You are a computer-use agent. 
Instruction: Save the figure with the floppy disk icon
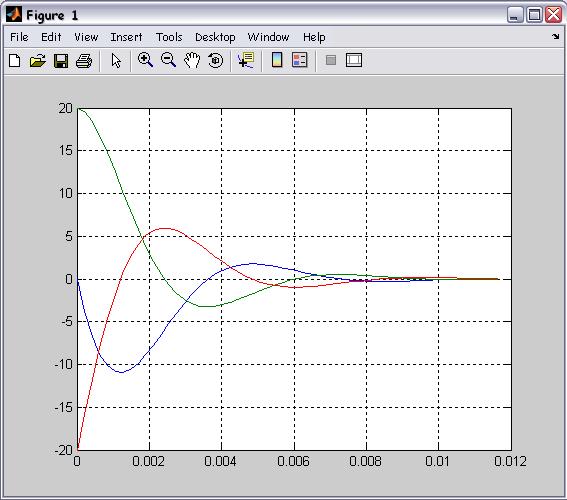61,60
